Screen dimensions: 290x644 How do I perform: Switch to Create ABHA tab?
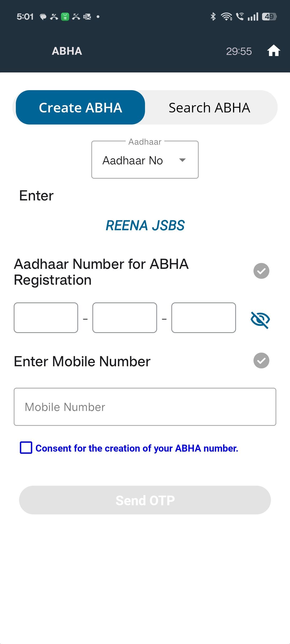[x=81, y=108]
